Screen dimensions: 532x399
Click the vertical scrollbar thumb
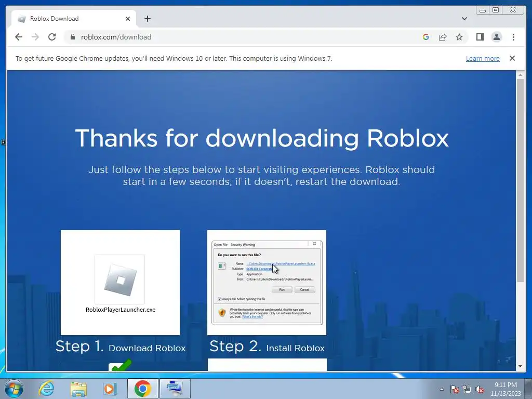[x=520, y=180]
